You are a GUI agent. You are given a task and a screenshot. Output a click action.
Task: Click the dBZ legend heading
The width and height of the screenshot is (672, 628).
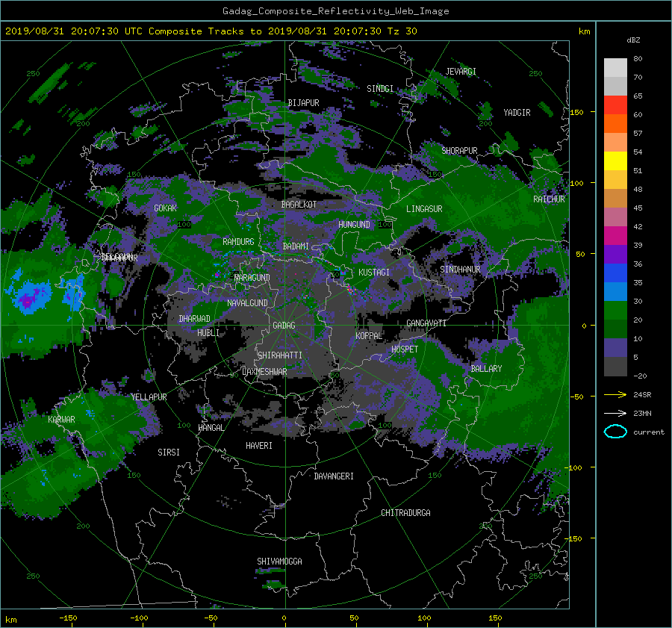tap(633, 40)
